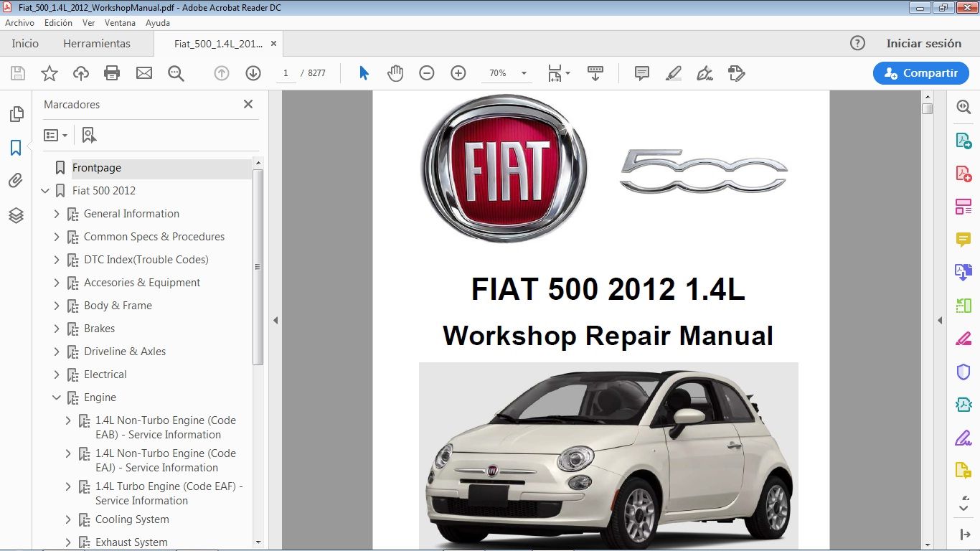Screen dimensions: 980x551
Task: Open the Edición menu
Action: tap(58, 23)
